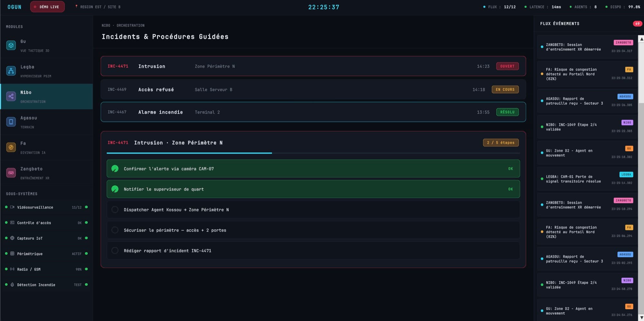This screenshot has height=321, width=644.
Task: Click the Radio / GSM signal icon
Action: tap(12, 269)
